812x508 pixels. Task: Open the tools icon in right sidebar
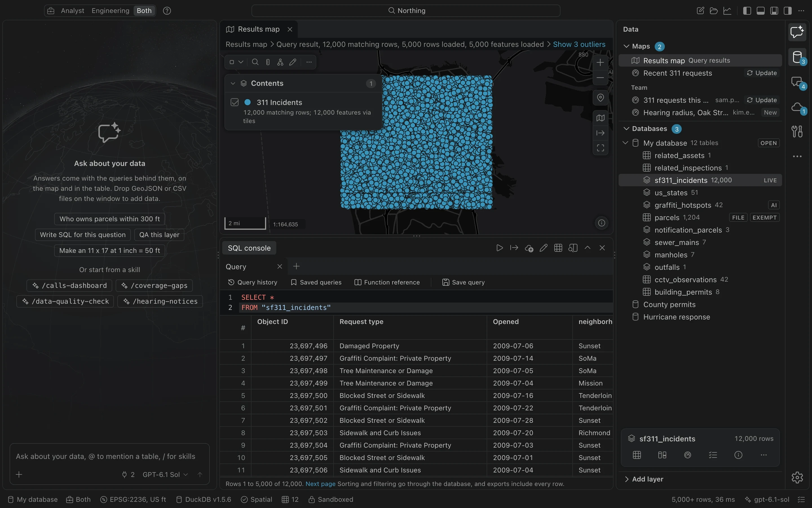[797, 131]
